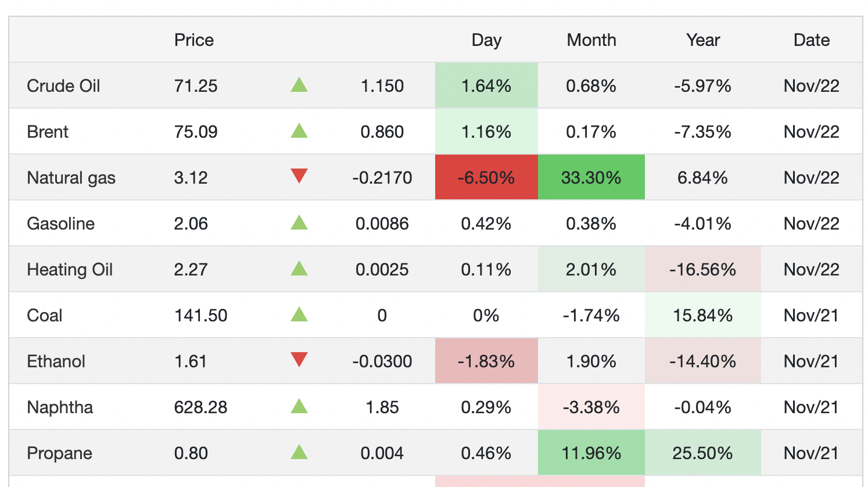Screen dimensions: 868x487
Task: Select Gasoline price 2.06
Action: (x=191, y=224)
